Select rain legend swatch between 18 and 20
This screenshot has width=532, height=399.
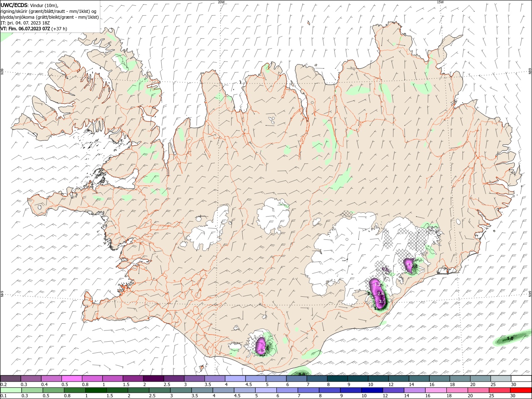[458, 390]
